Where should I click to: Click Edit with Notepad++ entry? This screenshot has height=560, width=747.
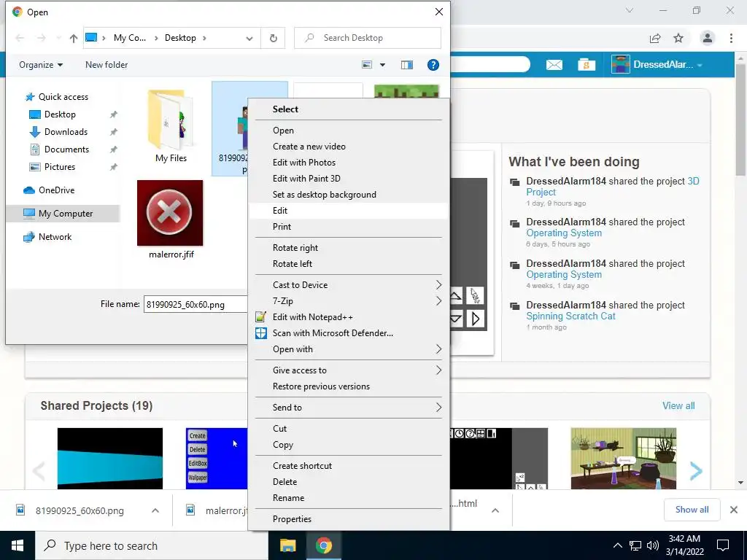348,317
